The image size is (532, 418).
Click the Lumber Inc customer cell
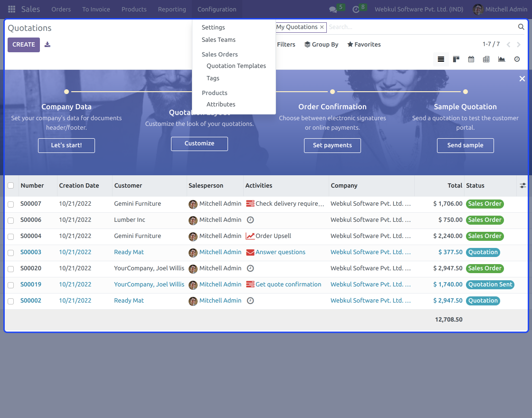[x=130, y=220]
